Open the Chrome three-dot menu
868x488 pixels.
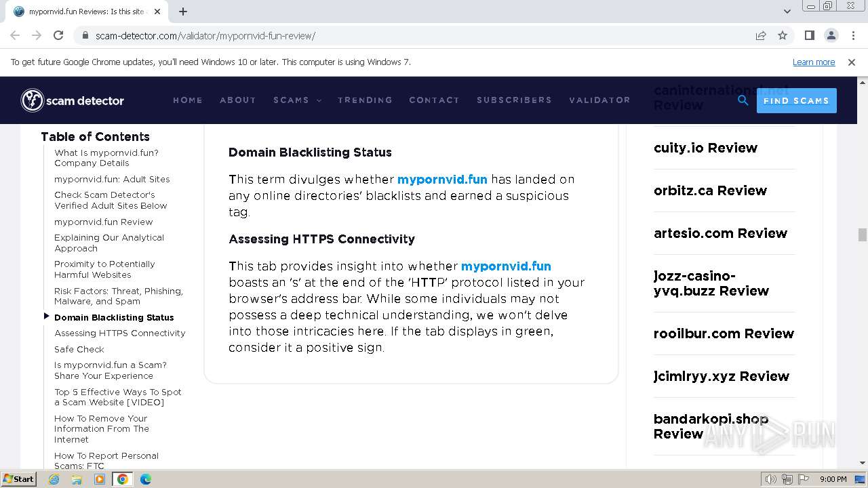point(852,35)
